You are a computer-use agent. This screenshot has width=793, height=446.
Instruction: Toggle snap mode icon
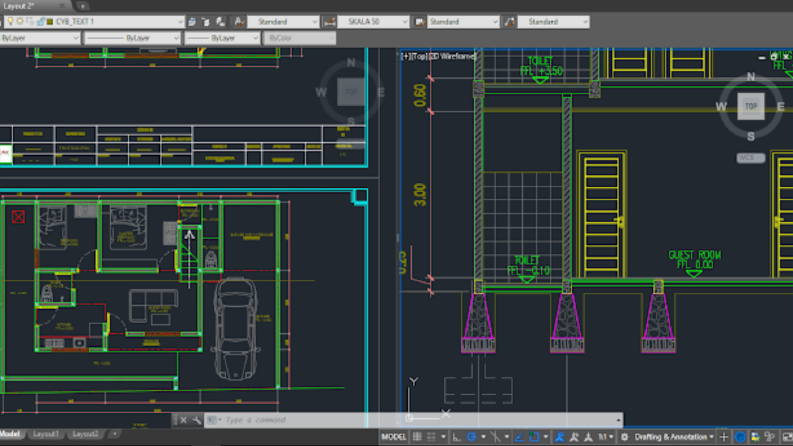[431, 437]
